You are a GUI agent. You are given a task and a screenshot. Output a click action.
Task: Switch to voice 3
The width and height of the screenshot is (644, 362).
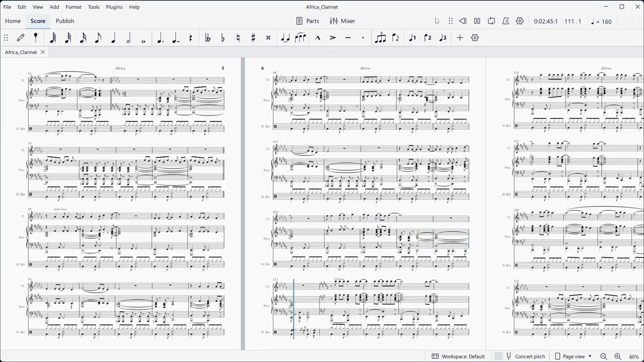[443, 38]
